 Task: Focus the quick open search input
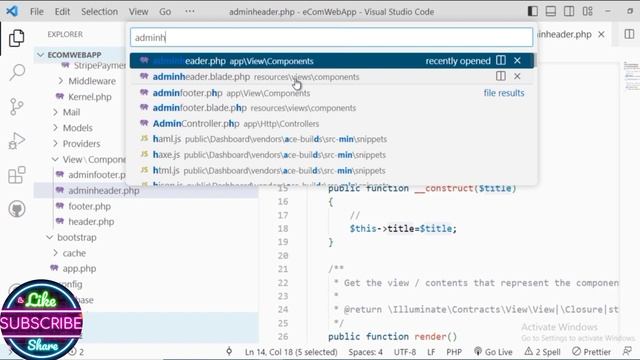point(331,37)
